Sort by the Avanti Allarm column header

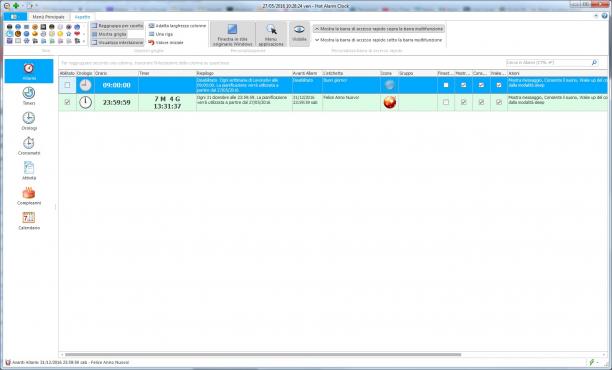point(307,73)
